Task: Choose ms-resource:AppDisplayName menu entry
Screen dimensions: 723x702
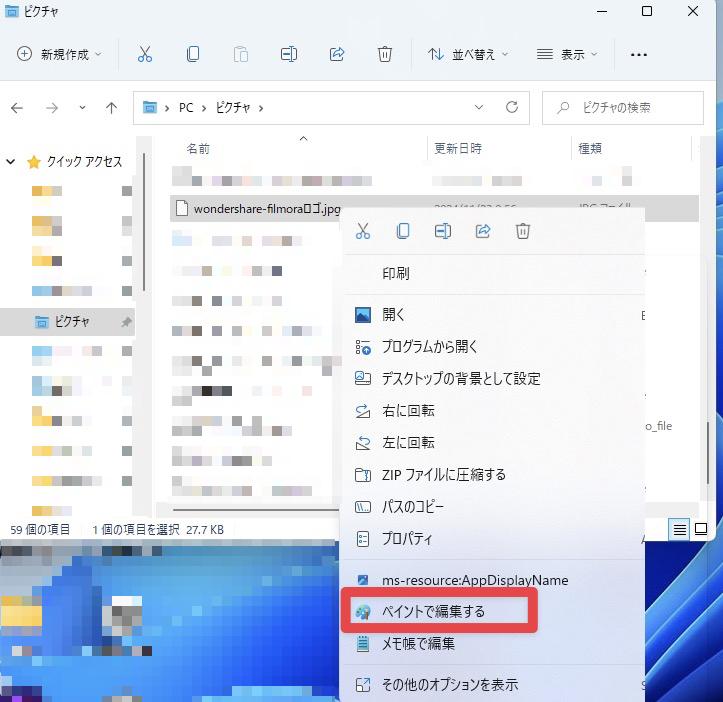Action: click(494, 580)
